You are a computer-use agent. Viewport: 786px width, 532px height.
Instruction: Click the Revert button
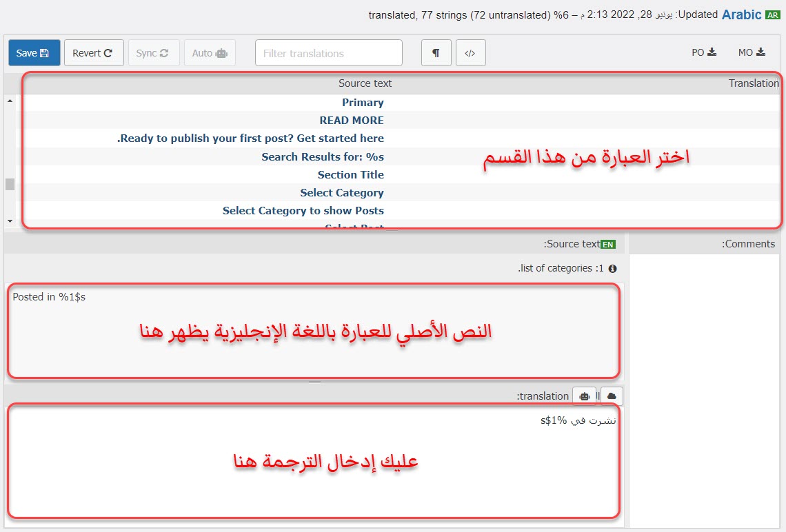click(94, 53)
